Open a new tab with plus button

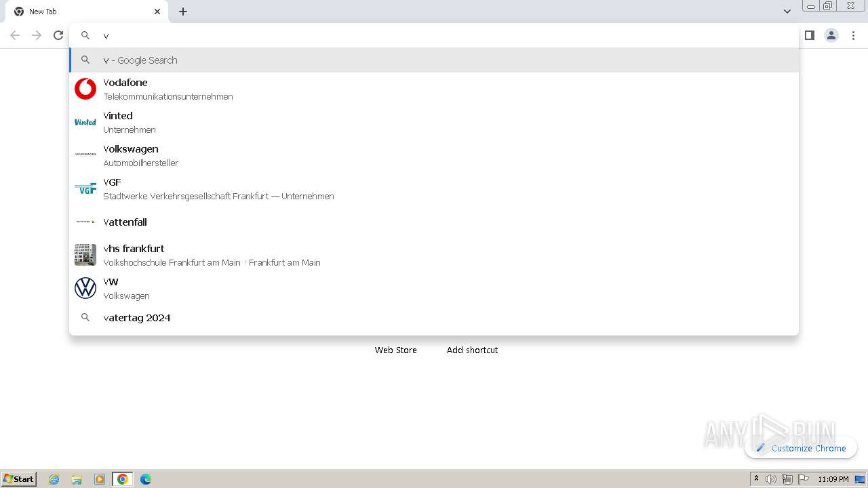click(183, 12)
